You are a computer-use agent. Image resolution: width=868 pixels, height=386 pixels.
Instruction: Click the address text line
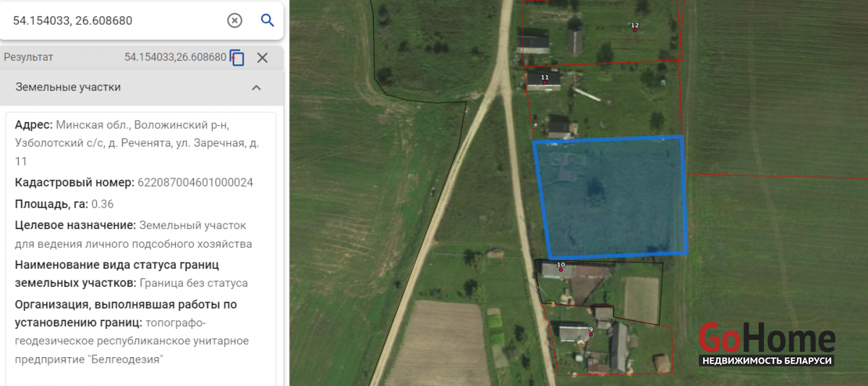[137, 143]
